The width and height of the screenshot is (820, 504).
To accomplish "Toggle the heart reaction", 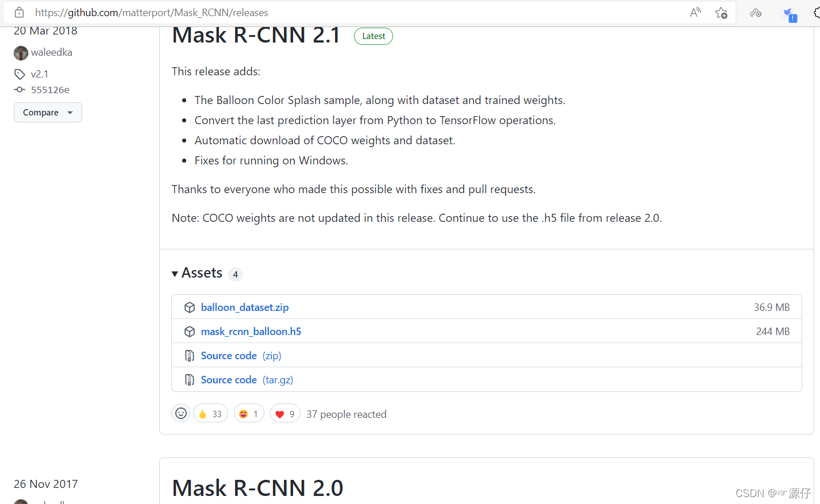I will [284, 413].
